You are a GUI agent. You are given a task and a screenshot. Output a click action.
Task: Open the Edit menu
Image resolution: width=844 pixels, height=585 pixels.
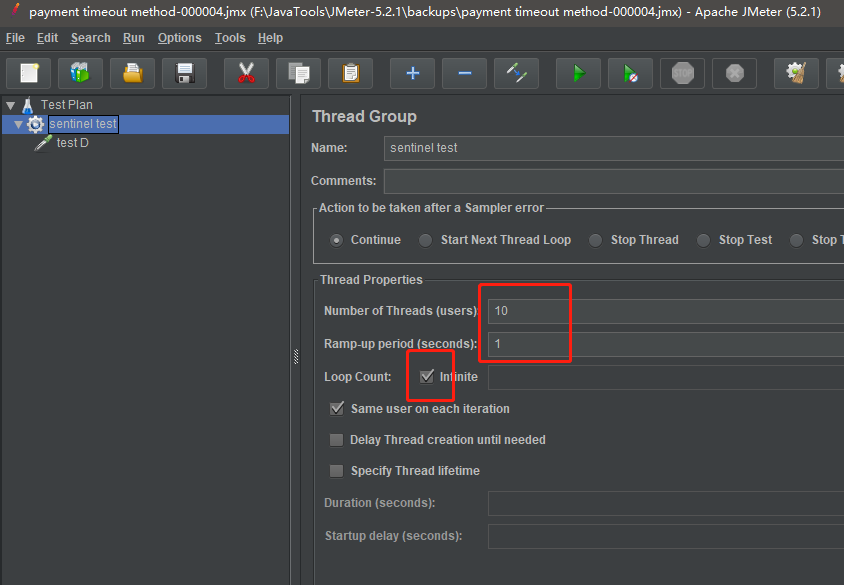[x=47, y=38]
